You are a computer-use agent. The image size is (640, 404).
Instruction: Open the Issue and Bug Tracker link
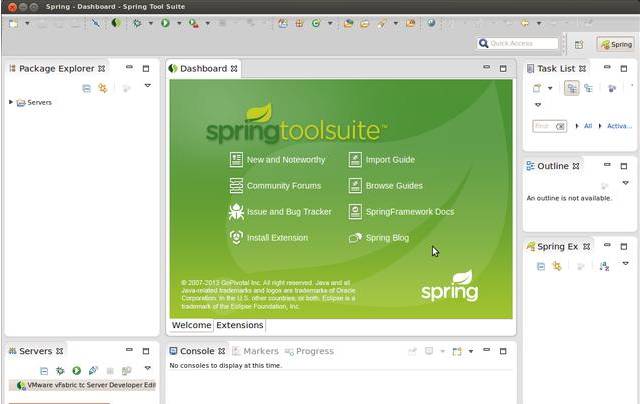280,212
